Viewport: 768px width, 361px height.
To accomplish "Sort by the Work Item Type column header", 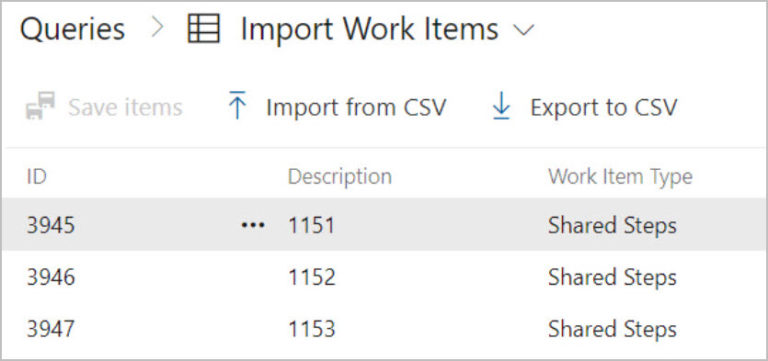I will pyautogui.click(x=620, y=177).
